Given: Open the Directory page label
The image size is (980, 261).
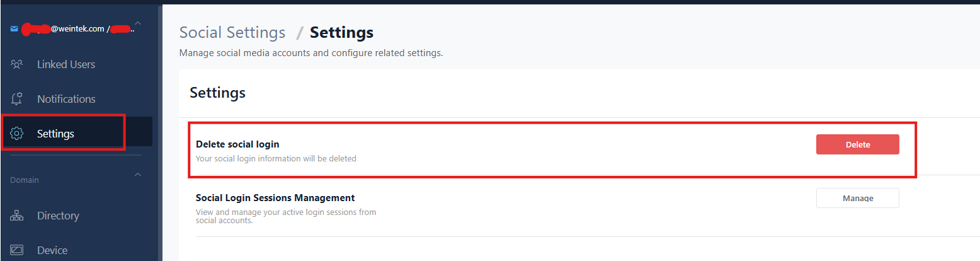Looking at the screenshot, I should tap(58, 216).
